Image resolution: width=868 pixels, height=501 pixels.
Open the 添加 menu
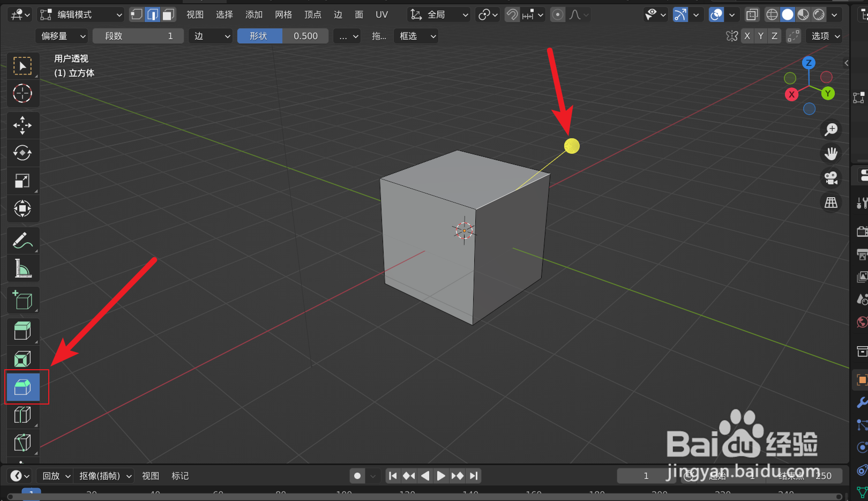pos(254,14)
